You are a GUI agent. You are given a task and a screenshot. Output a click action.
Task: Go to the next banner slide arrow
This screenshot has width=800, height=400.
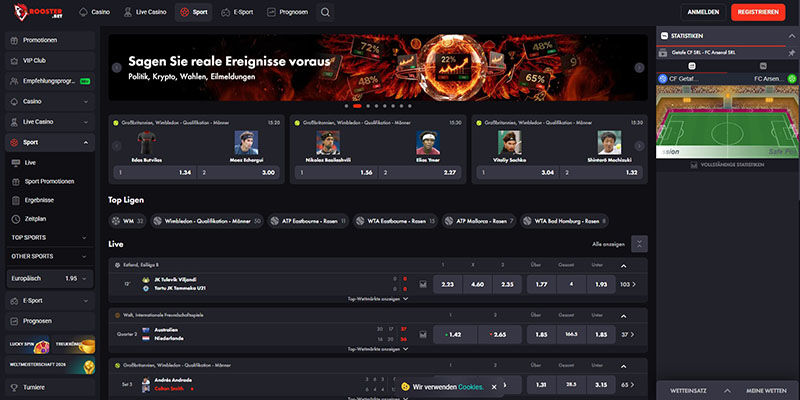639,68
